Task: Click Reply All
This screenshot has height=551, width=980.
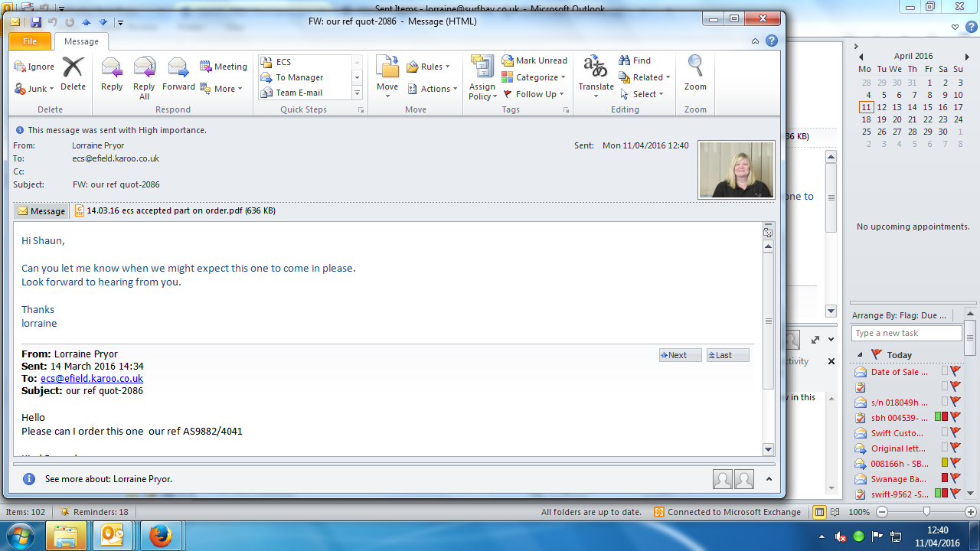Action: click(x=144, y=78)
